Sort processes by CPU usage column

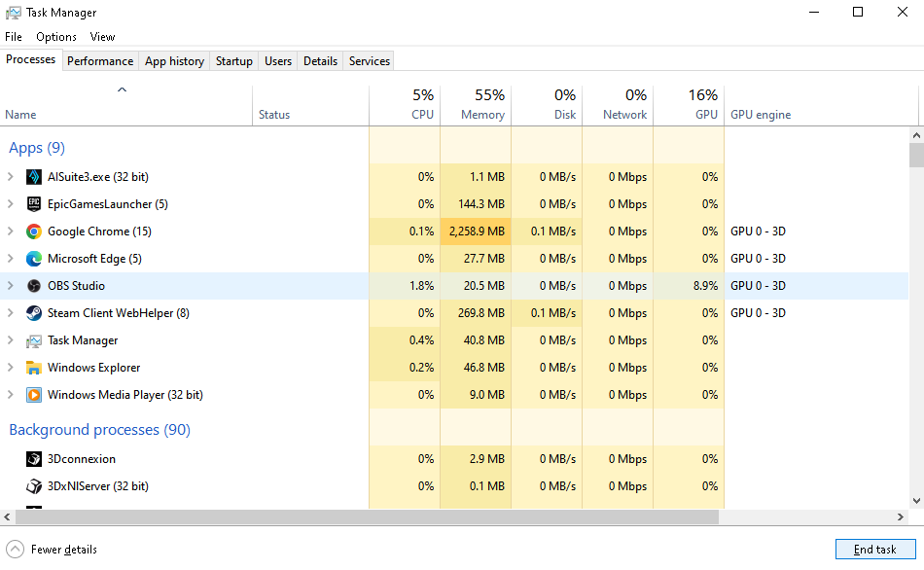[x=405, y=106]
